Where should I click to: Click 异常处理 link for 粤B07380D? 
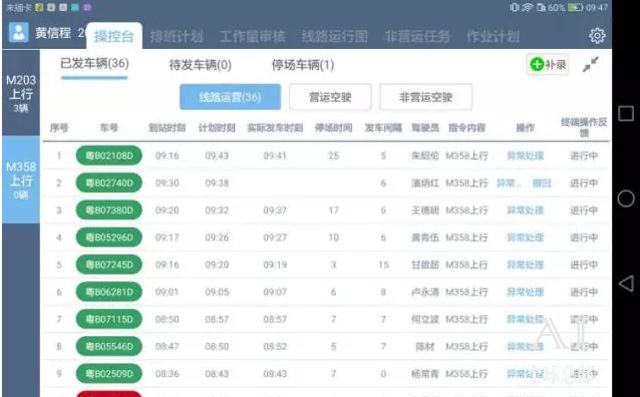tap(525, 210)
